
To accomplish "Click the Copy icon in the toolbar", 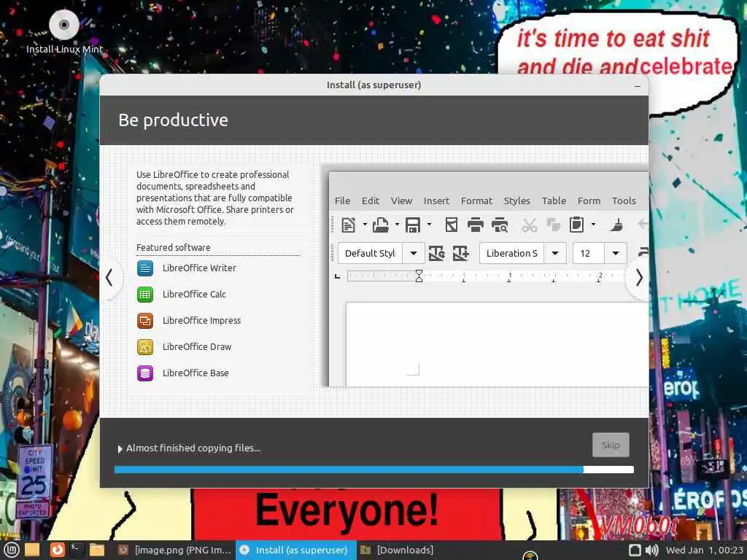I will (x=553, y=225).
